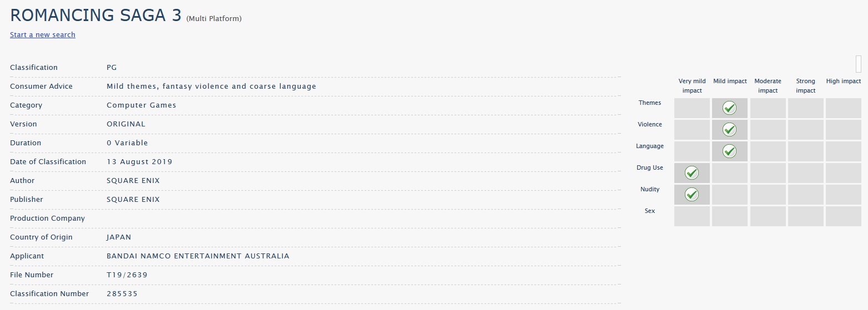
Task: Click the BANDAI NAMCO applicant text
Action: point(198,256)
